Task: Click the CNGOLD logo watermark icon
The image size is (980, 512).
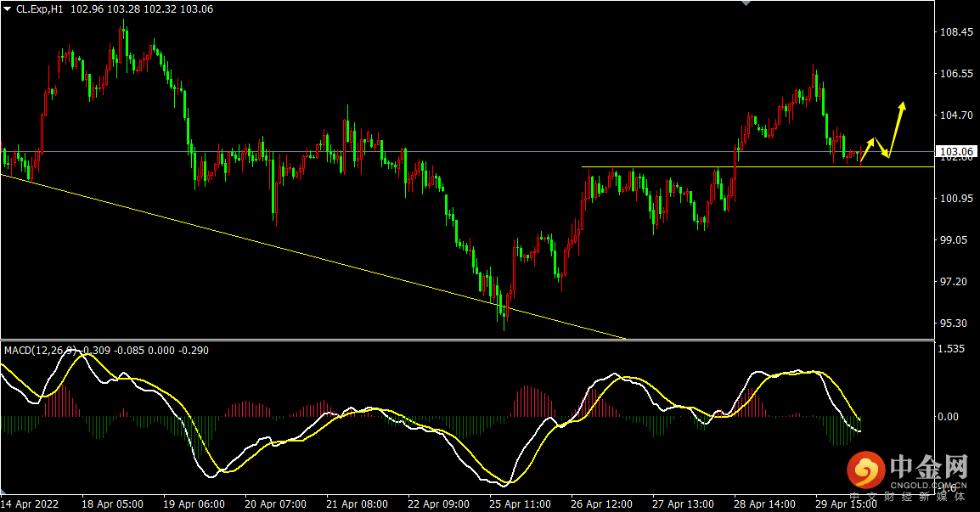Action: coord(865,470)
